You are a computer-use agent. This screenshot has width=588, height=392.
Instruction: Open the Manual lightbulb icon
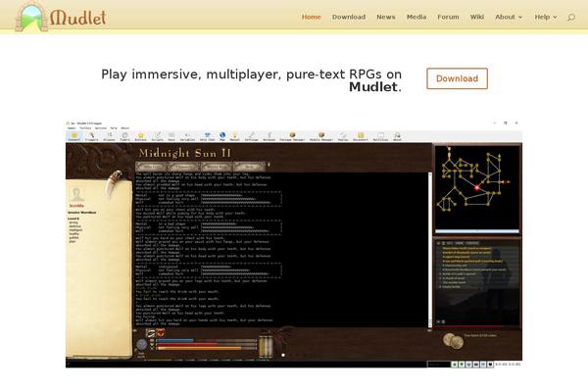[235, 136]
